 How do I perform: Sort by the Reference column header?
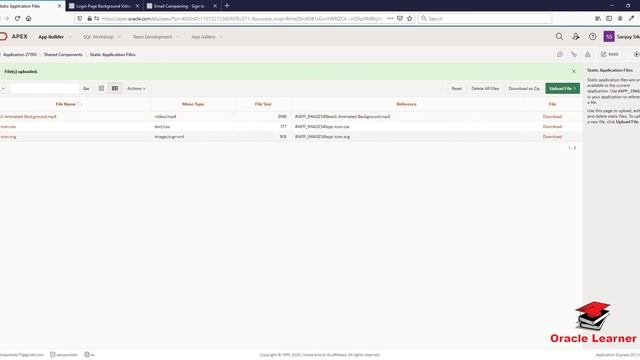pyautogui.click(x=406, y=104)
